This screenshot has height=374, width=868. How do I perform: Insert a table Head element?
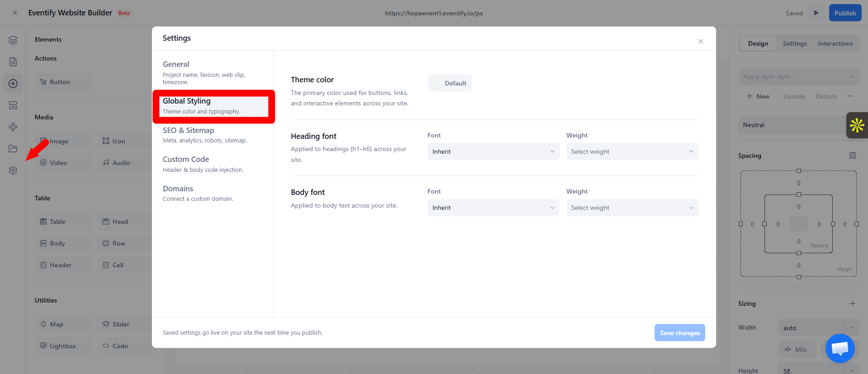click(x=124, y=222)
